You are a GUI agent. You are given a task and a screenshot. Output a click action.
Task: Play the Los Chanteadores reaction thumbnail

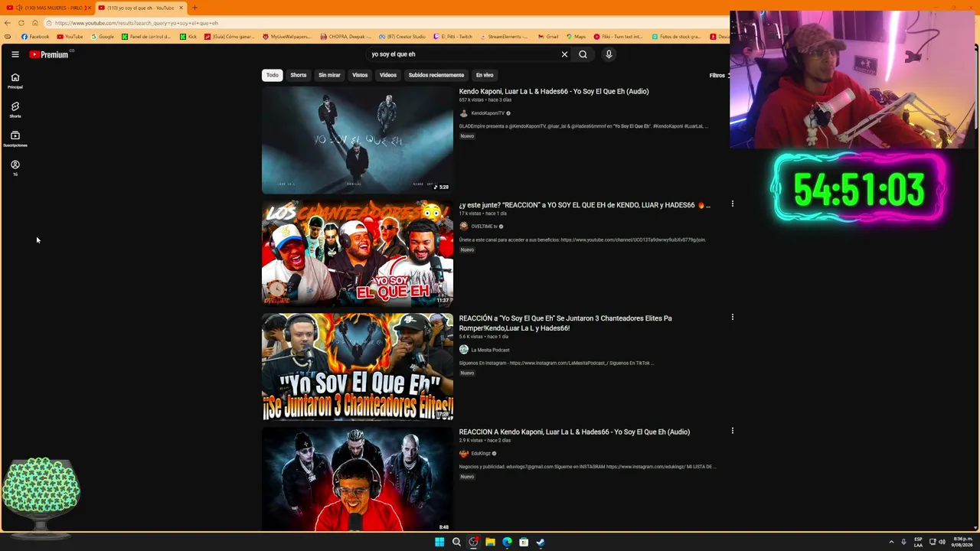(358, 253)
